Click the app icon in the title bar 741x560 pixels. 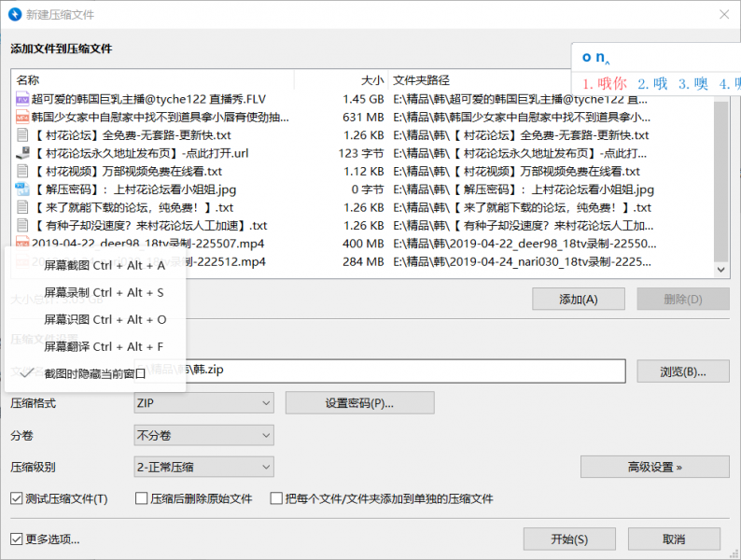click(15, 15)
